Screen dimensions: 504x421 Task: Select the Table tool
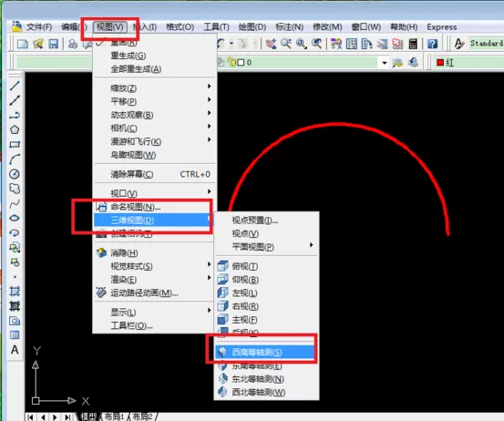15,335
